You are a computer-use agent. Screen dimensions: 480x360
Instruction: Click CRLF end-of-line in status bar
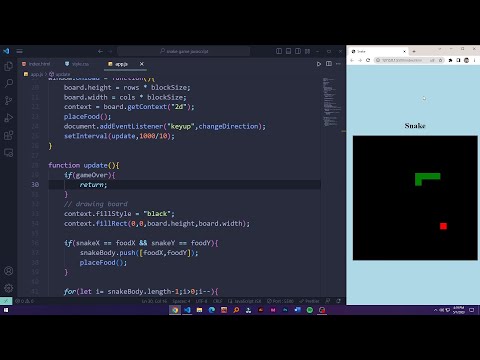217,301
